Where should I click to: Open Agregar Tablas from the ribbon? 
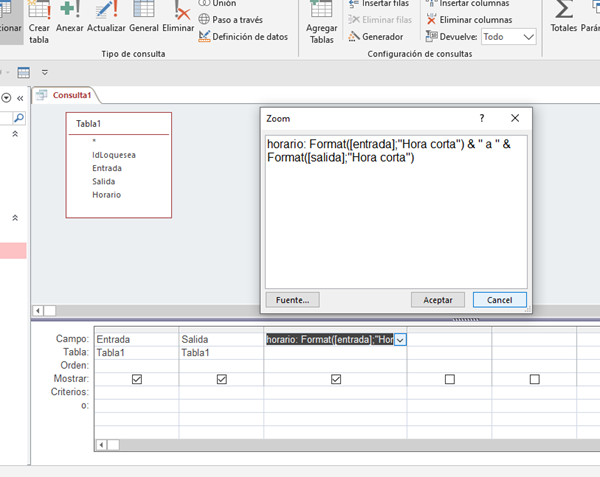[321, 20]
